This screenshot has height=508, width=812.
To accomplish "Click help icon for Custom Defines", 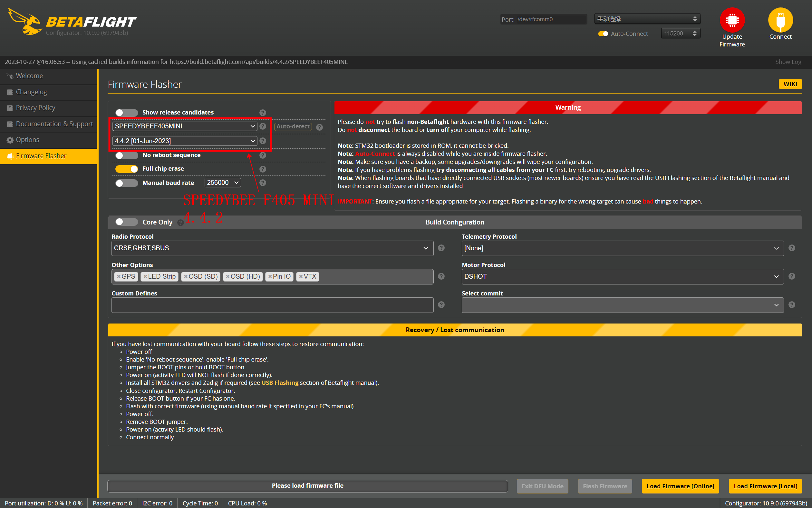I will click(x=441, y=305).
